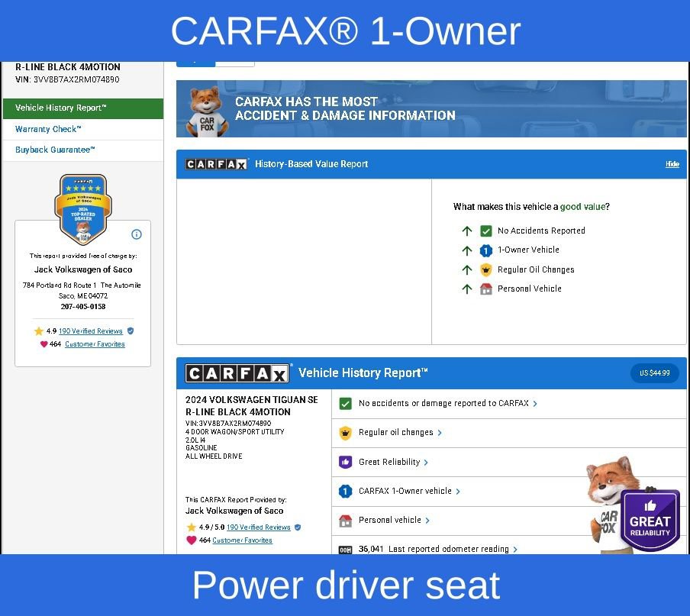Click green checkmark beside no accidents or damage
The height and width of the screenshot is (616, 690).
[x=345, y=403]
